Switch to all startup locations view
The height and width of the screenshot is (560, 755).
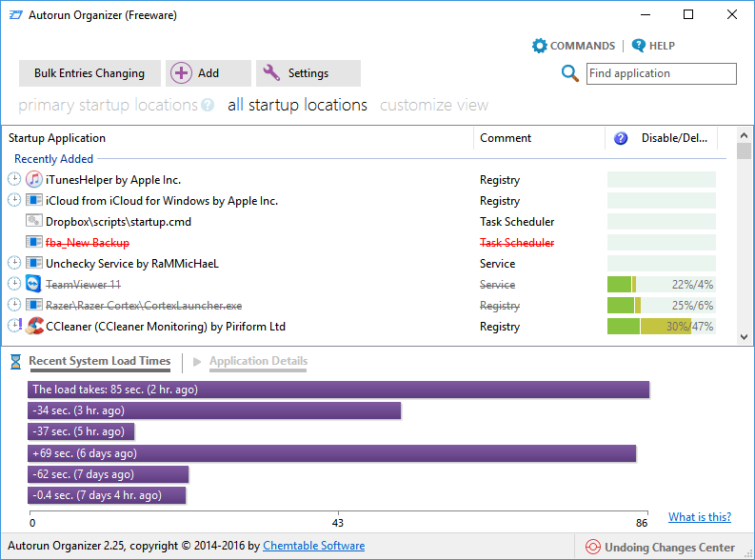(x=297, y=105)
